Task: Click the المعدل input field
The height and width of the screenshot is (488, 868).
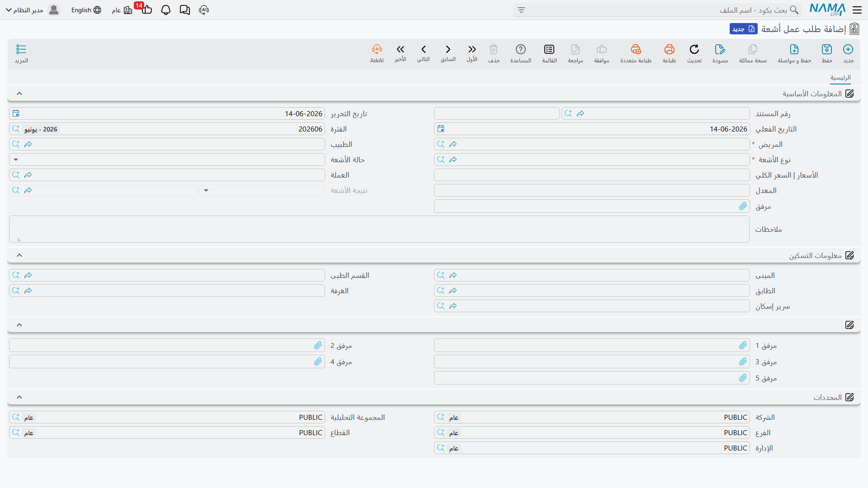Action: pyautogui.click(x=592, y=190)
